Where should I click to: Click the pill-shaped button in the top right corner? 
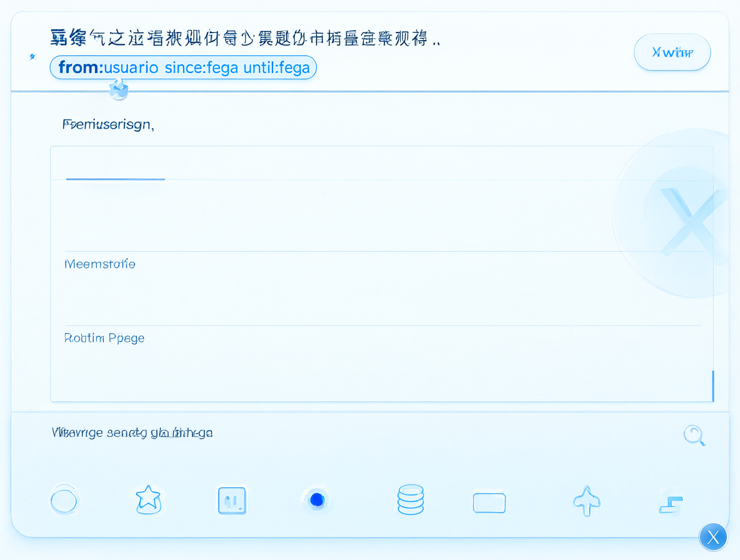coord(672,52)
